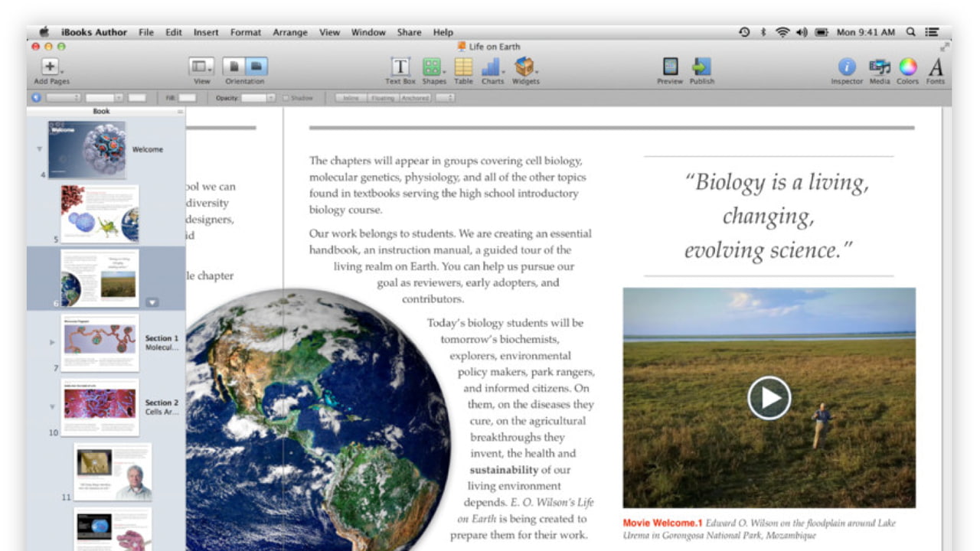Open the page 6 thumbnail action menu

(152, 302)
